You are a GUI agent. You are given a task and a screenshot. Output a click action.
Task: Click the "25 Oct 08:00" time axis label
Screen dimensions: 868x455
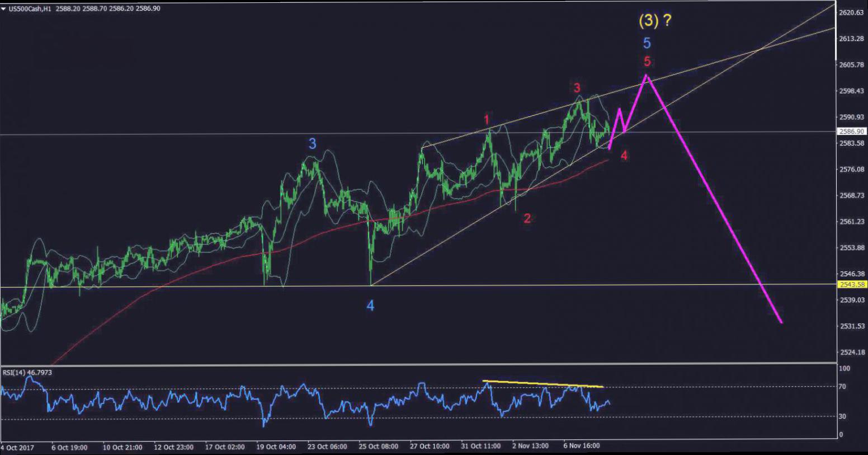point(379,447)
